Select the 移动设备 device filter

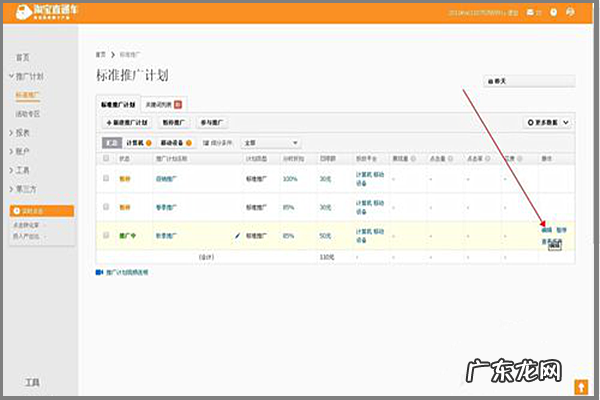(176, 143)
